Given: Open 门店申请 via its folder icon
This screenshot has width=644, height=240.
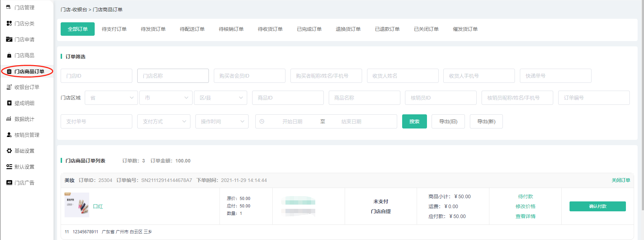Looking at the screenshot, I should coord(9,39).
